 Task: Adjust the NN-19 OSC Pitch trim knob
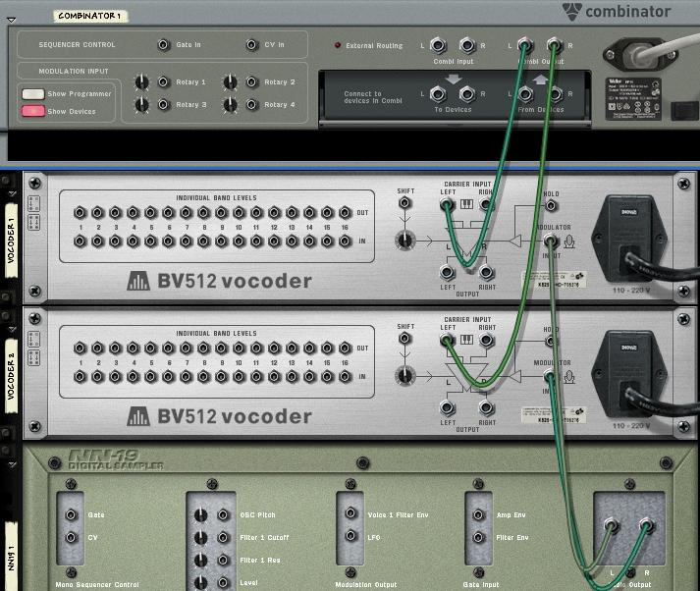(201, 514)
